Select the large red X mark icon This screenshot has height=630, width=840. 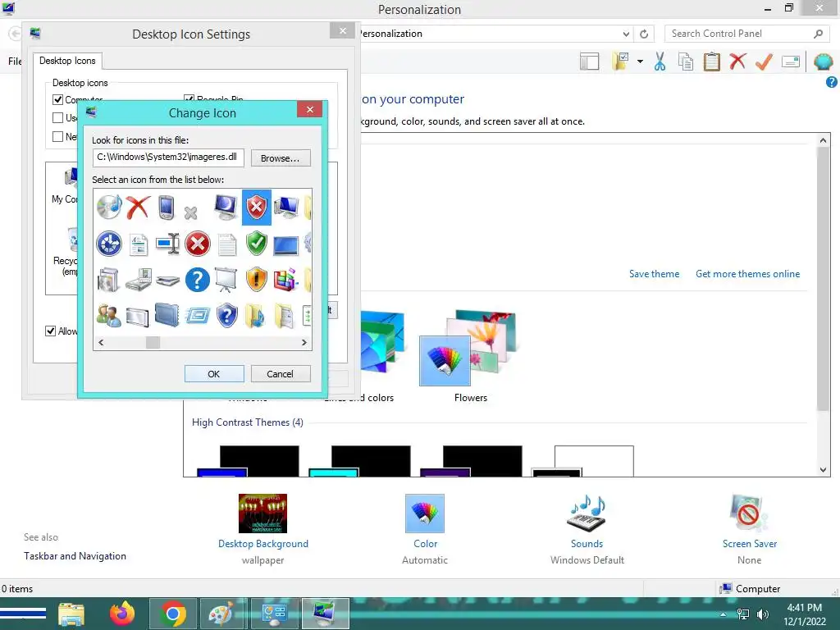click(x=138, y=207)
